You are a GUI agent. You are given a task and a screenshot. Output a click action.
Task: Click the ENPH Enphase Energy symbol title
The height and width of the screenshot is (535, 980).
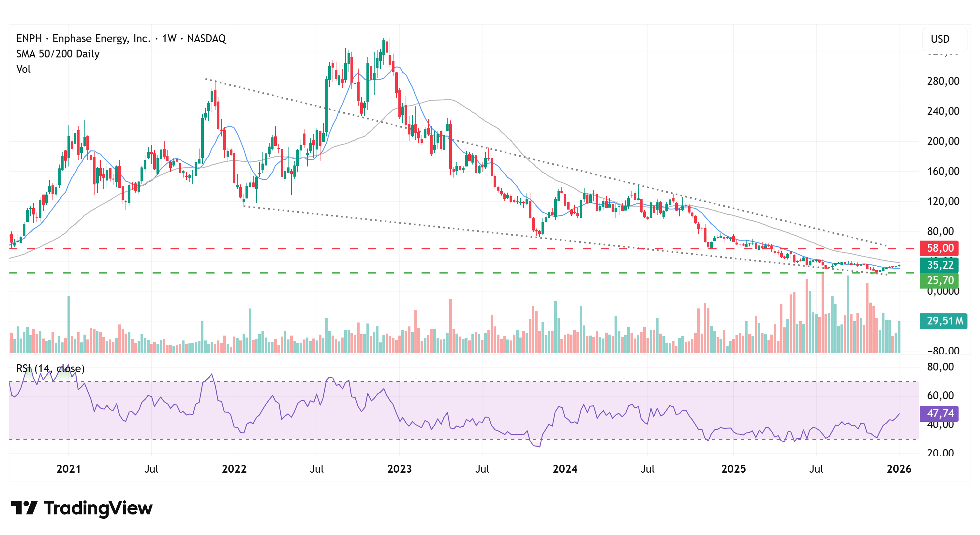coord(121,39)
